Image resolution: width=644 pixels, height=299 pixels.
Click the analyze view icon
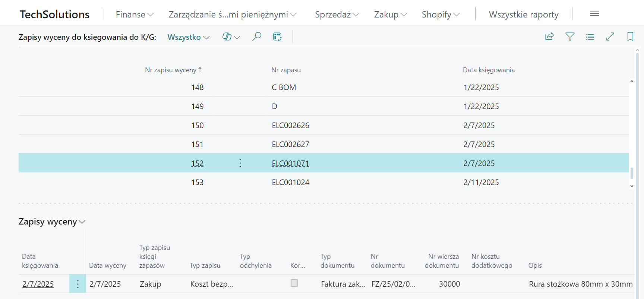277,36
